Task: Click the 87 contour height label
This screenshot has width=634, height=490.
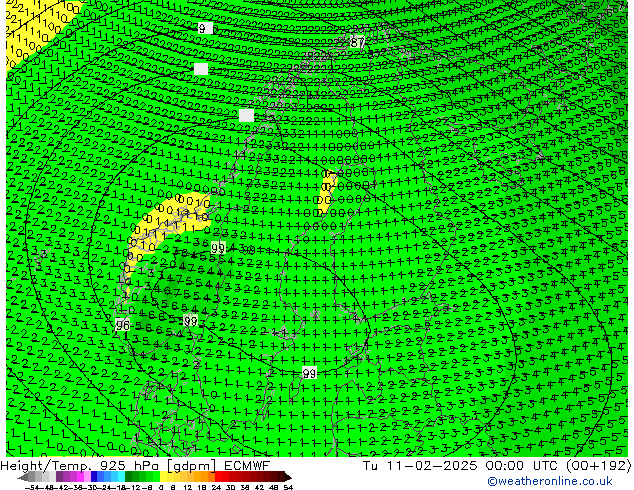Action: point(357,42)
